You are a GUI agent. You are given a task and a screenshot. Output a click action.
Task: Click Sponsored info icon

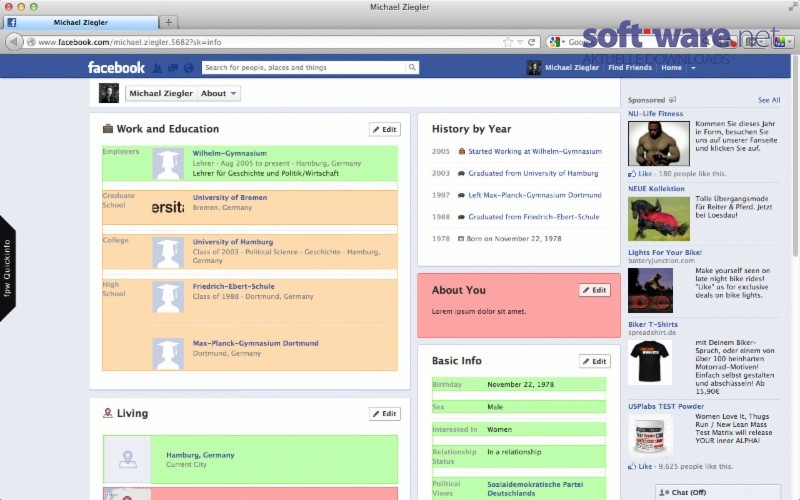(x=672, y=99)
